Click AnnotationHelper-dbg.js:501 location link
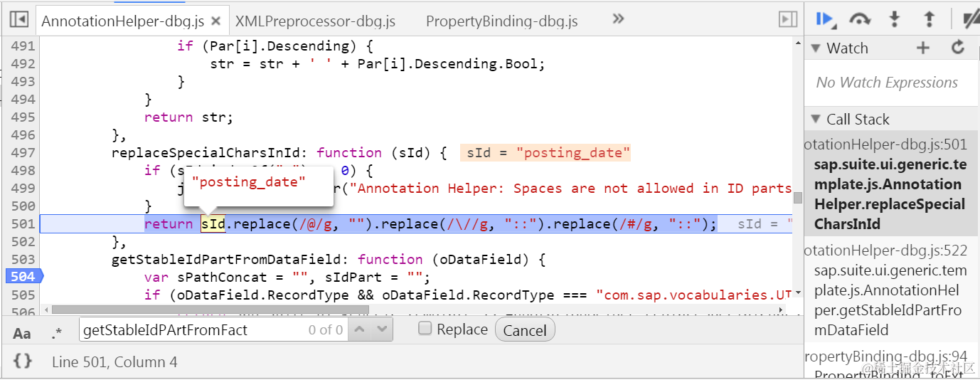The height and width of the screenshot is (380, 980). 886,144
